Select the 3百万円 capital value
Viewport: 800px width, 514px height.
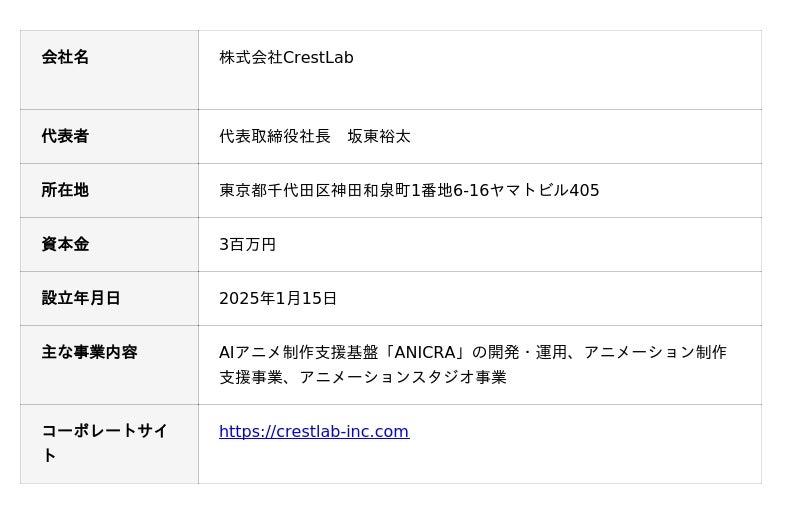pyautogui.click(x=247, y=244)
